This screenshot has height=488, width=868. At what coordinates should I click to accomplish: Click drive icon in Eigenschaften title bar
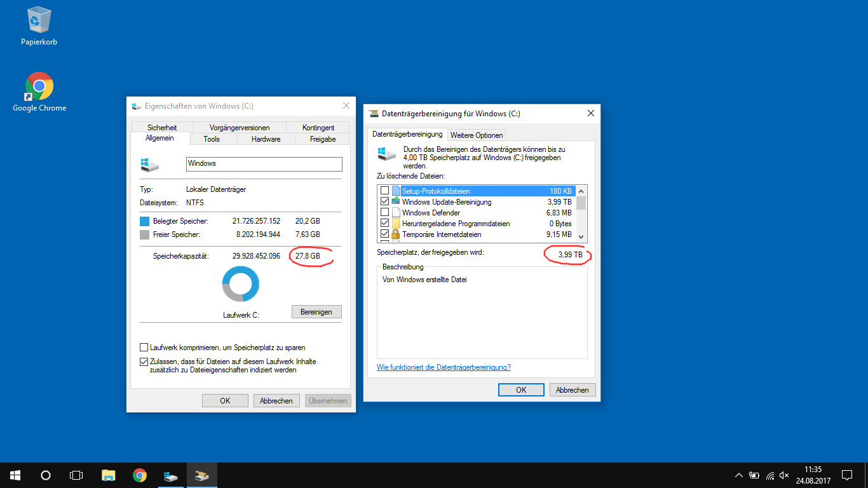[137, 106]
